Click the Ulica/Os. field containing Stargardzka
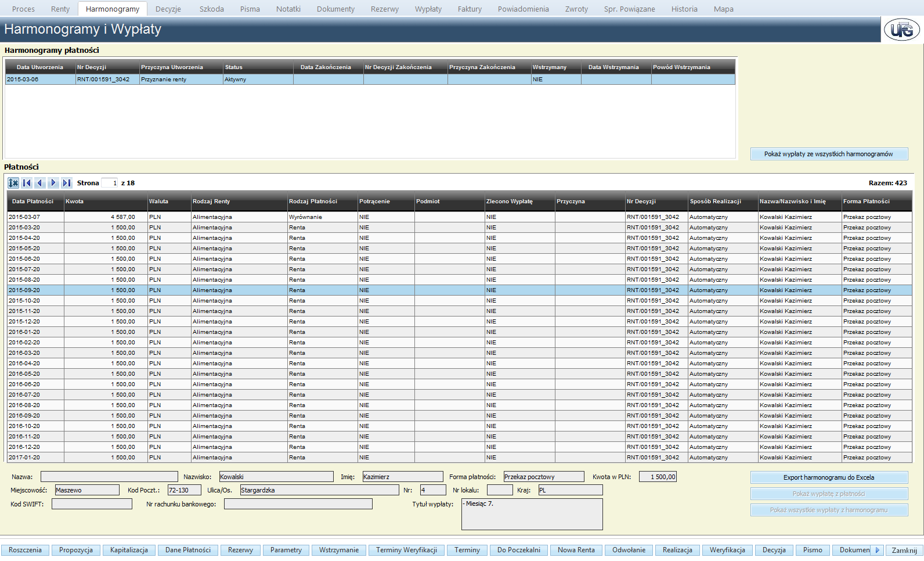 tap(320, 490)
